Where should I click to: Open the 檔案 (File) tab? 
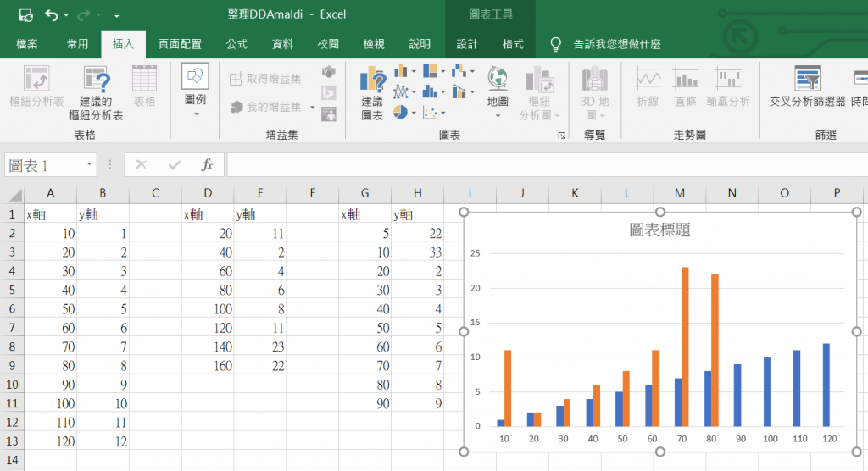26,44
